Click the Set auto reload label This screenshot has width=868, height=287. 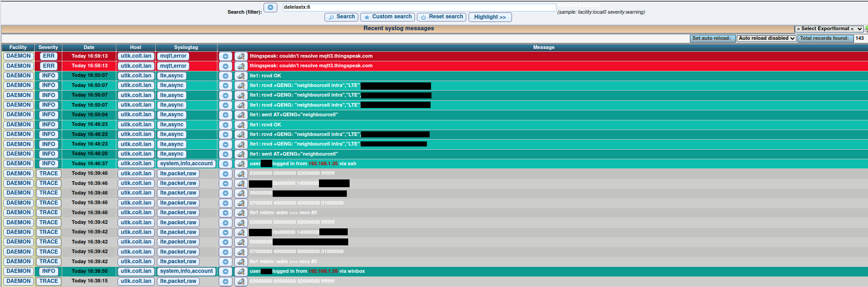[x=712, y=38]
